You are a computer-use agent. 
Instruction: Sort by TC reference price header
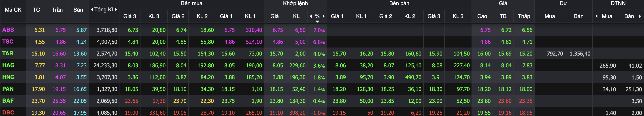tap(36, 10)
